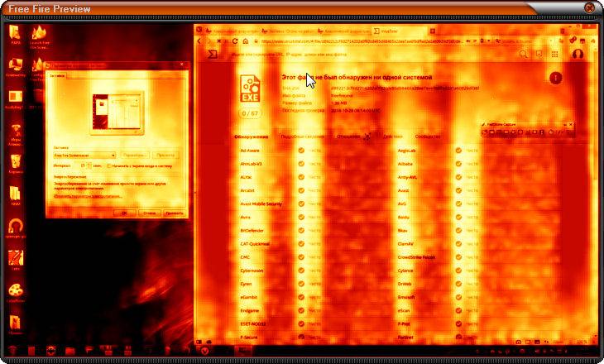Expand the Free Fire Screensaver dropdown

84,156
